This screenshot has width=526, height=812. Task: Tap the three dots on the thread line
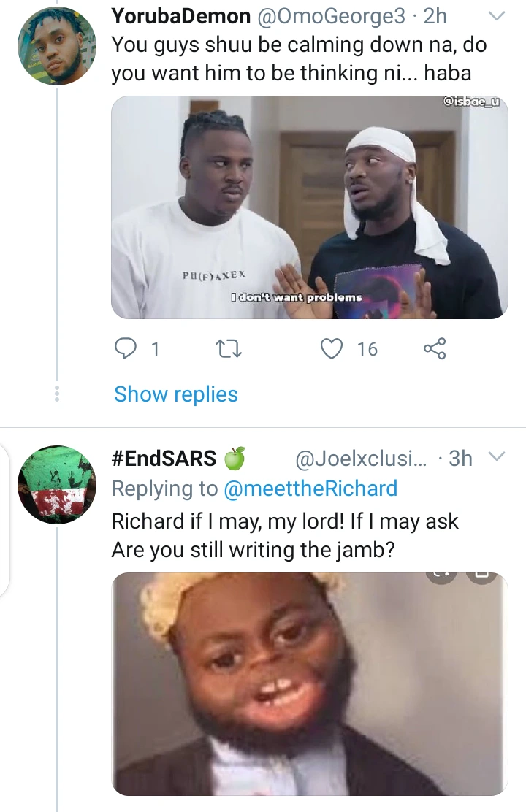(x=58, y=394)
